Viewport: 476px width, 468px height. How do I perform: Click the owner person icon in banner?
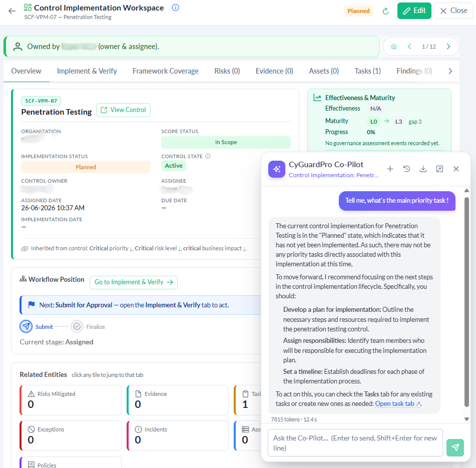click(18, 47)
